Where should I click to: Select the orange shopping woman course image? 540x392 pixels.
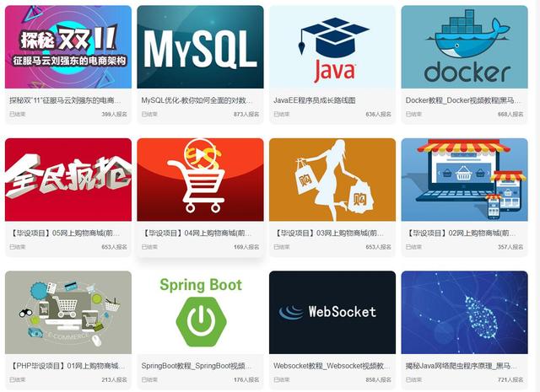coord(332,180)
